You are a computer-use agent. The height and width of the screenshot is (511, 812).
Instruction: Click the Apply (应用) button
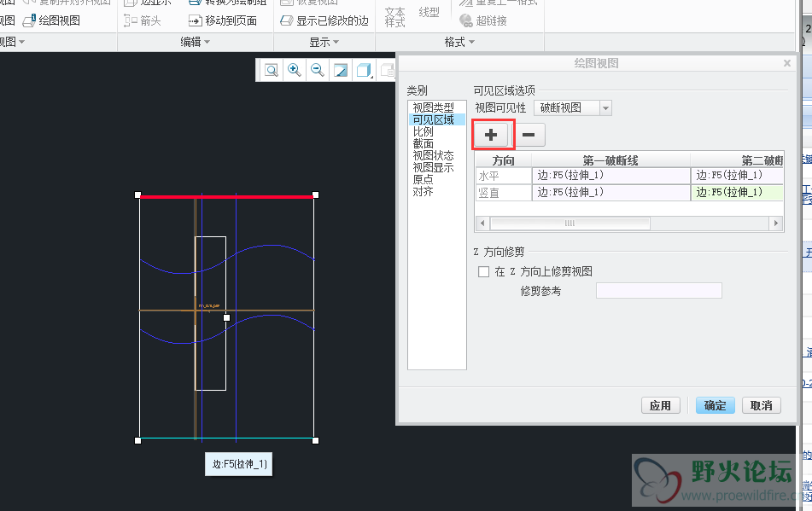(x=660, y=405)
